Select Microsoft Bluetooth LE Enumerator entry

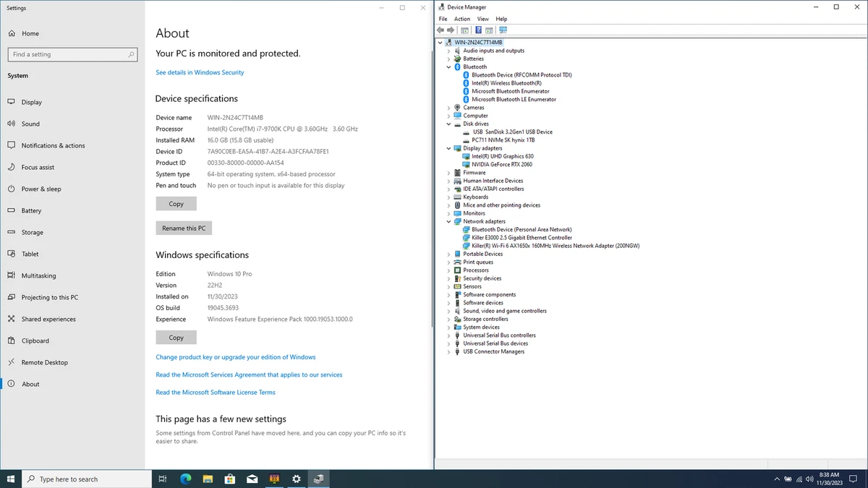point(514,100)
